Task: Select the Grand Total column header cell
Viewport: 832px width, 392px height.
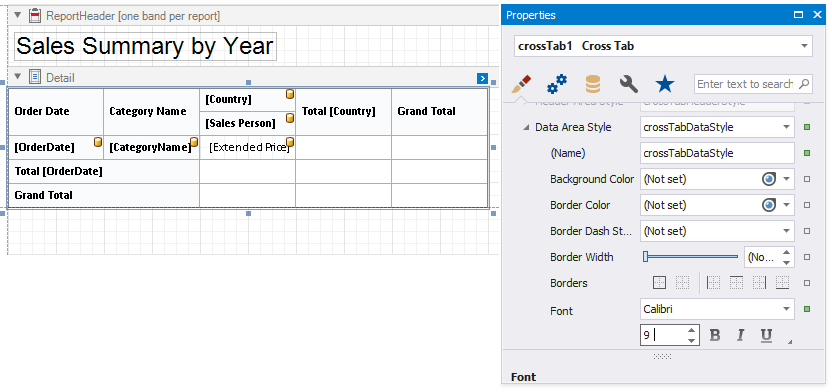Action: coord(439,111)
